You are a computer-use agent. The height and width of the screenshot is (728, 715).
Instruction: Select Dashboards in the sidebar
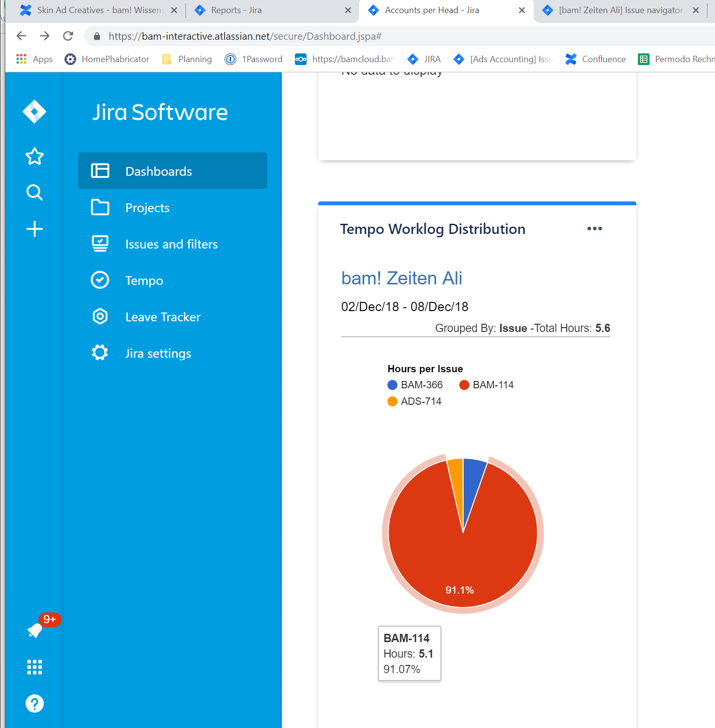(x=173, y=171)
